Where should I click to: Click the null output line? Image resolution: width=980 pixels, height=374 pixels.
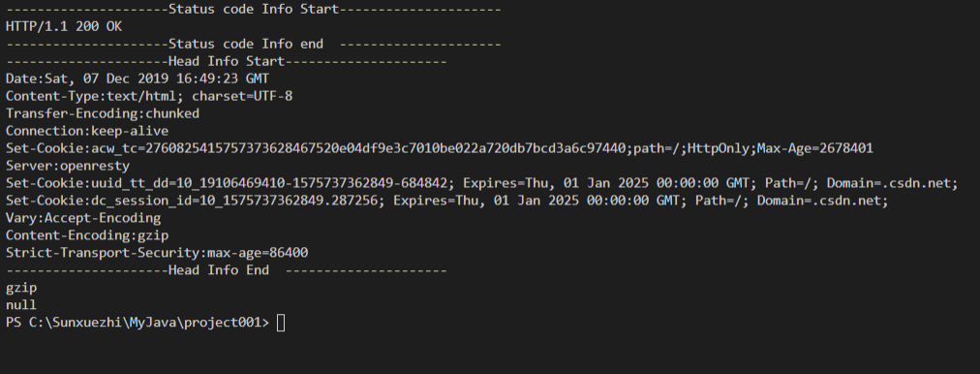tap(21, 305)
